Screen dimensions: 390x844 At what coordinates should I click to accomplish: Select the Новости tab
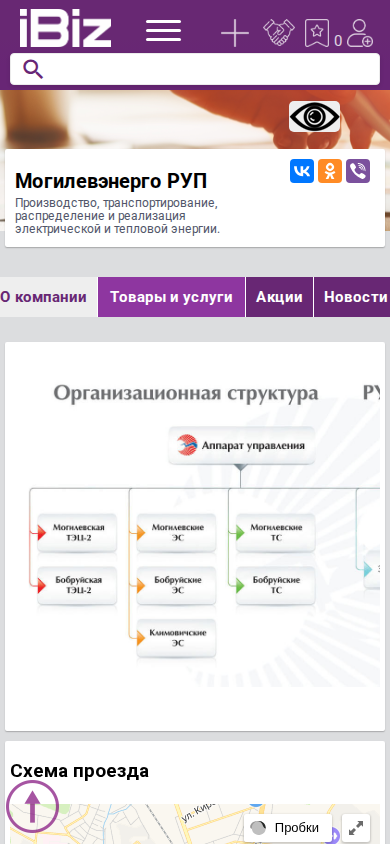(352, 297)
